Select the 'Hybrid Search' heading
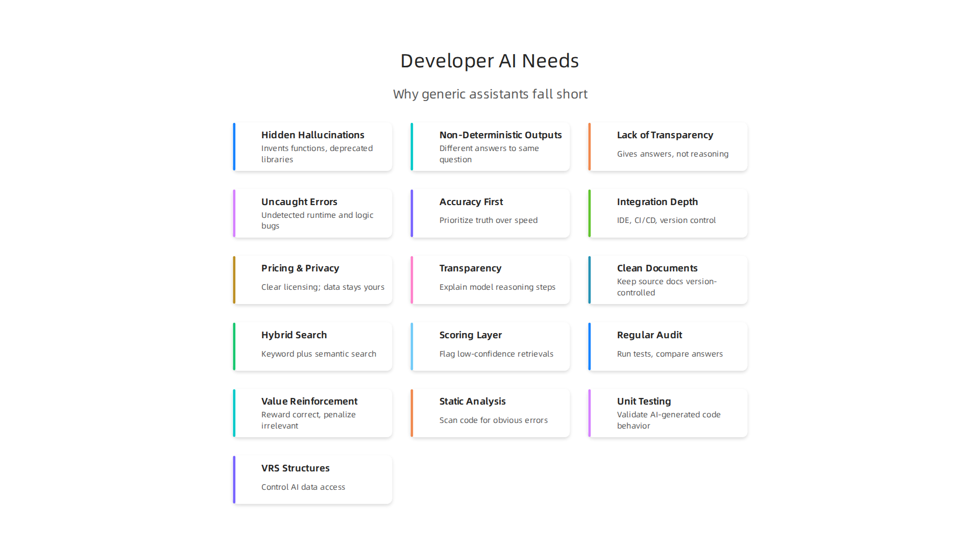Screen dimensions: 980x551 pos(294,335)
